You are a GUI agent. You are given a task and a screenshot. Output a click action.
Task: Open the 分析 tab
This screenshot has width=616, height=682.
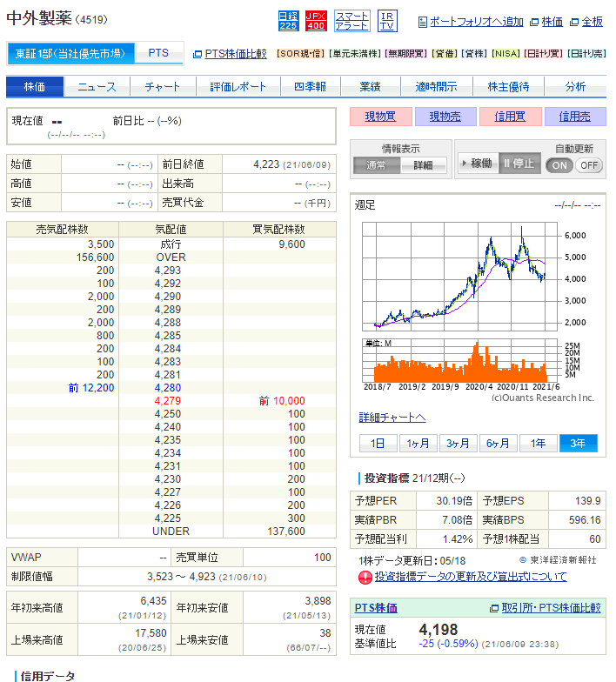pos(575,87)
